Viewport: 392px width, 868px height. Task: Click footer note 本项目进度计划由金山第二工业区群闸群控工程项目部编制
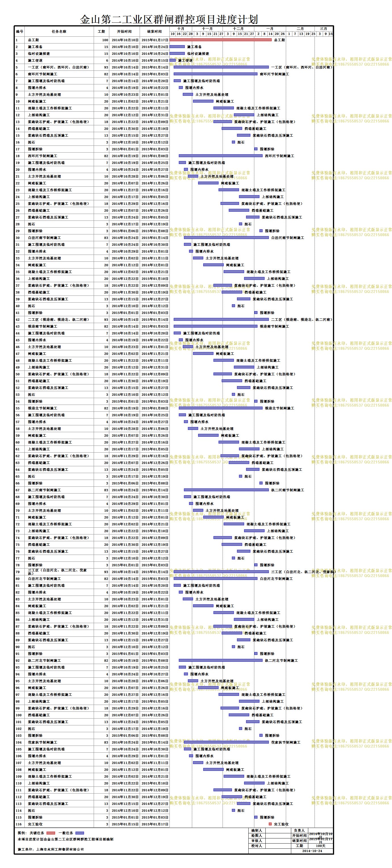click(x=66, y=839)
